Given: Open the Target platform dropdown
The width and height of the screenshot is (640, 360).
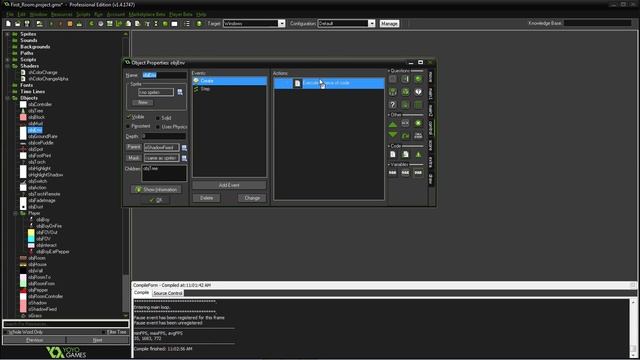Looking at the screenshot, I should 282,24.
